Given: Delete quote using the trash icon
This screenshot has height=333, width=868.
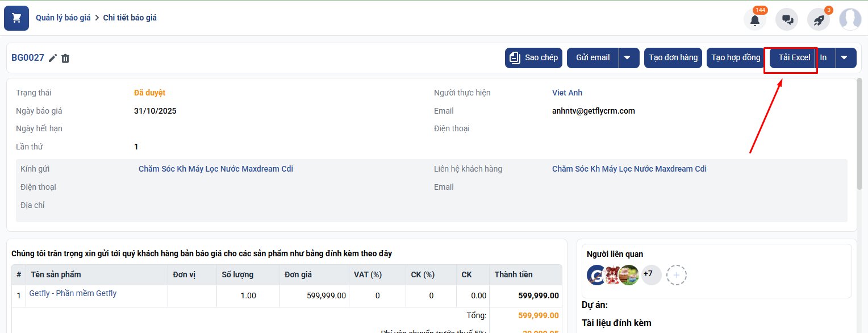Looking at the screenshot, I should tap(65, 58).
